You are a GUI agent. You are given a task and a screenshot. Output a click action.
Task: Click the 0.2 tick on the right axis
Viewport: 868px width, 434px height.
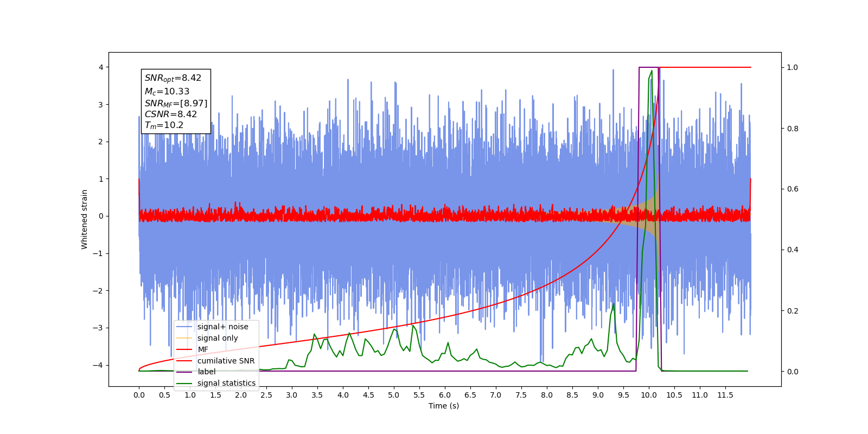793,311
